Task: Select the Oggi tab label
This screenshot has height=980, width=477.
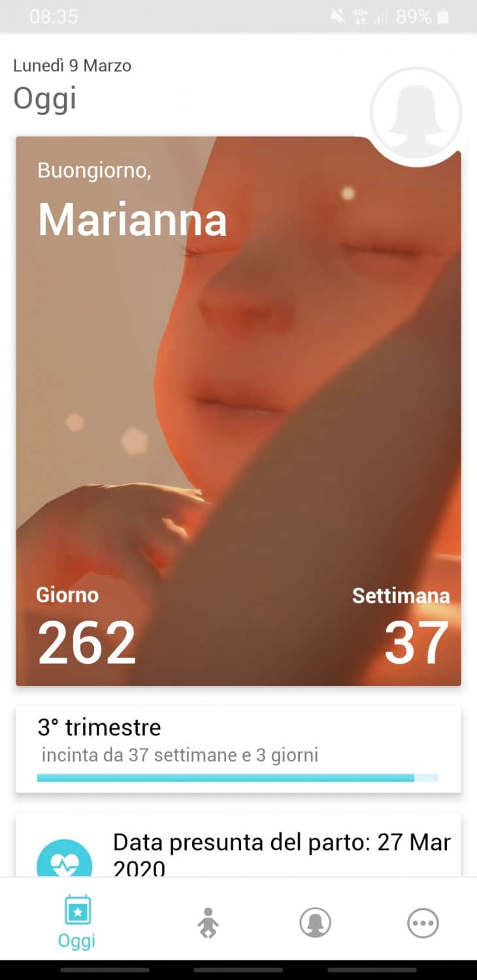Action: (77, 941)
